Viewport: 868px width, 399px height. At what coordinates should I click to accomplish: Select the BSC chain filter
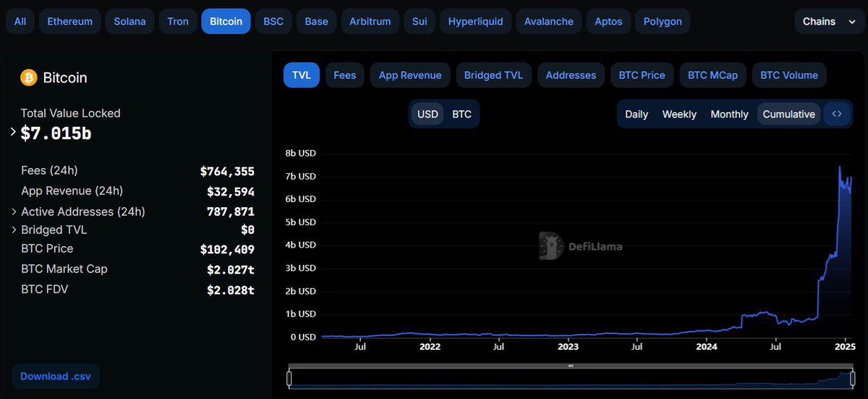(273, 22)
